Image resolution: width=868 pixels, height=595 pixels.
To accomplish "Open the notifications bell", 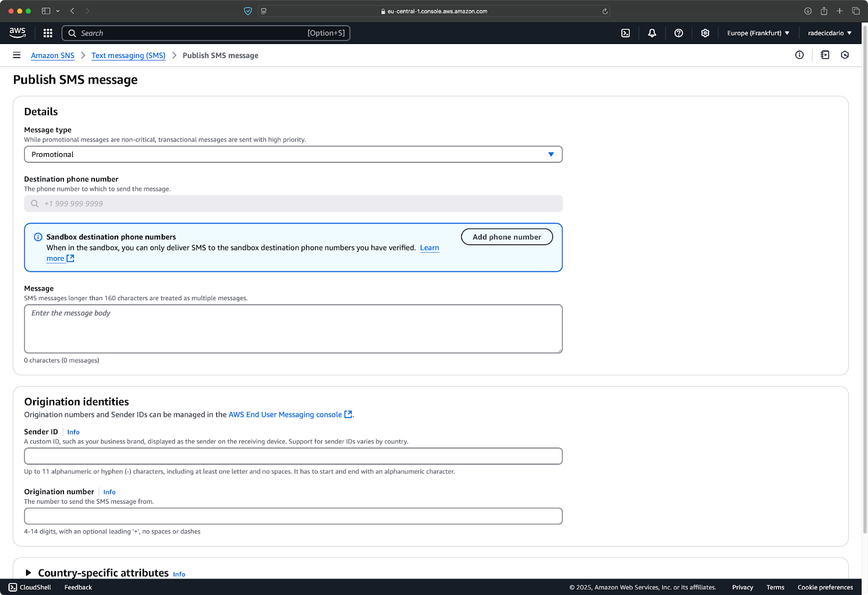I will [x=652, y=33].
